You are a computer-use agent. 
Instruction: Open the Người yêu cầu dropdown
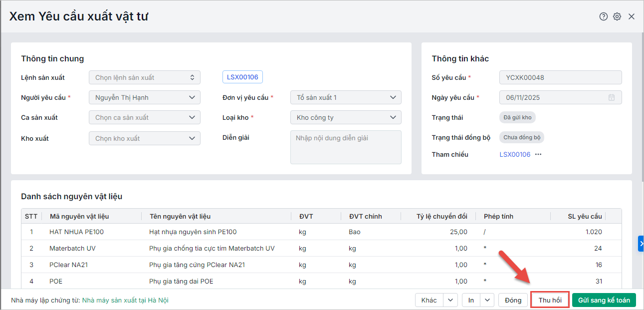click(x=192, y=98)
